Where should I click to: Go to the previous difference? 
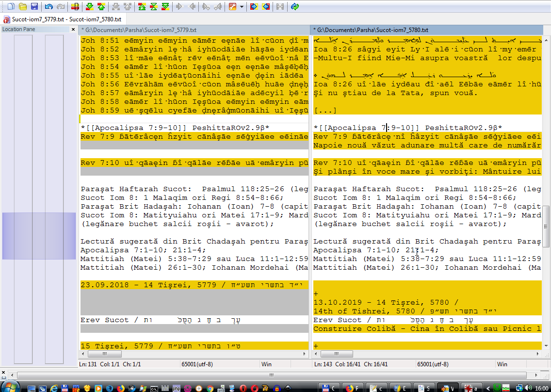[101, 7]
